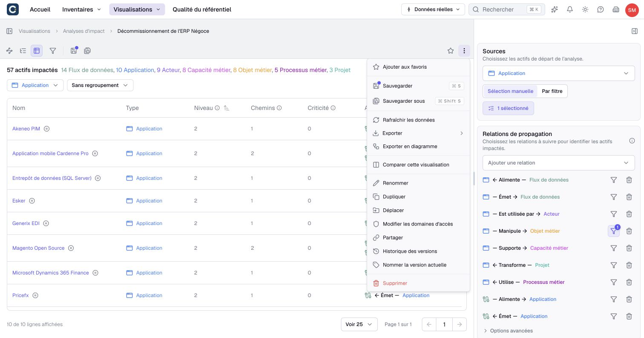The width and height of the screenshot is (644, 338).
Task: Go to Qualité du référentiel tab
Action: tap(202, 9)
